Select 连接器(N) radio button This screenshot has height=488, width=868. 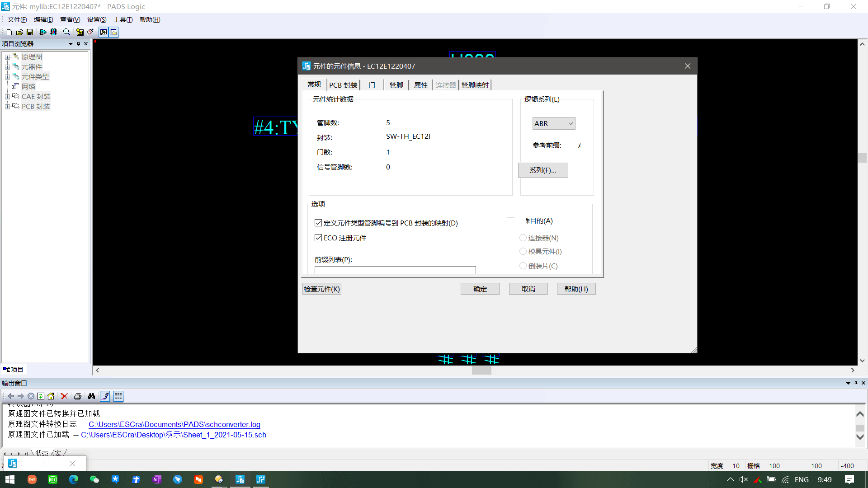(523, 238)
